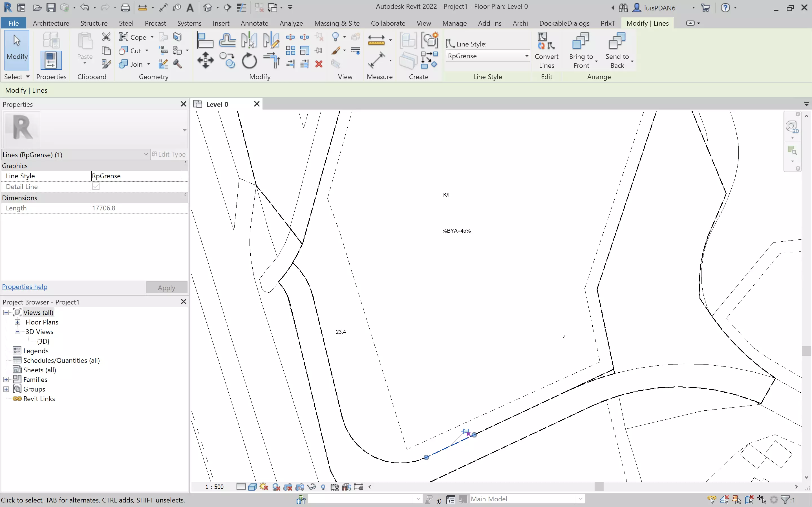Activate the Rotate tool

click(249, 61)
